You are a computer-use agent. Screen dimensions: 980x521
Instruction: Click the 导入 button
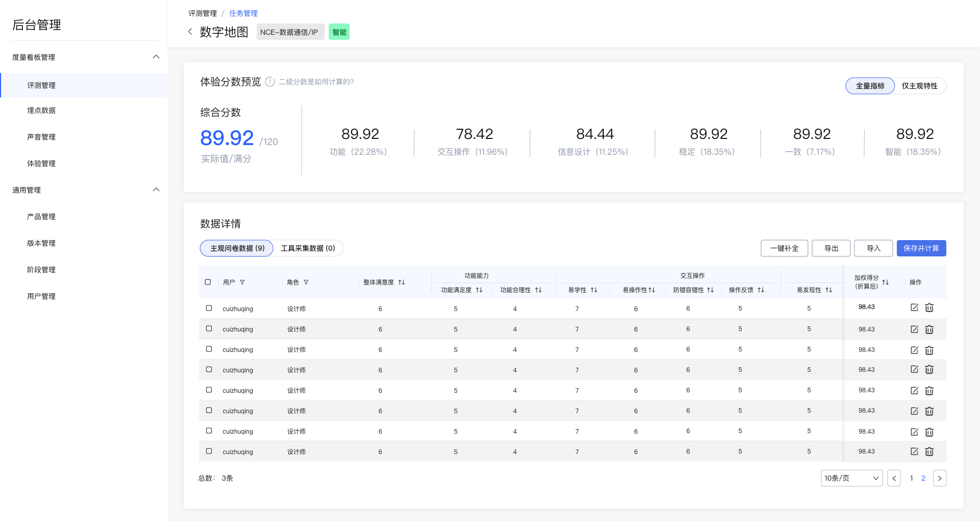coord(874,248)
